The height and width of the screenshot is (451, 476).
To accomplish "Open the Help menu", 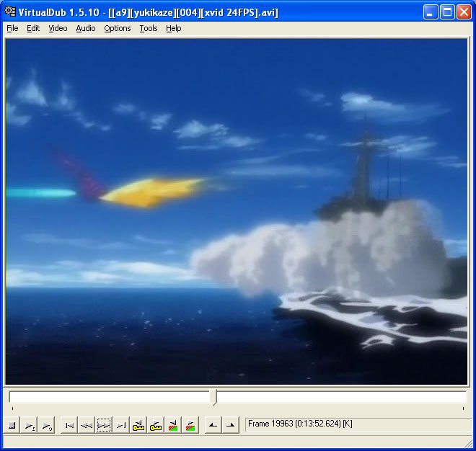I will point(174,28).
